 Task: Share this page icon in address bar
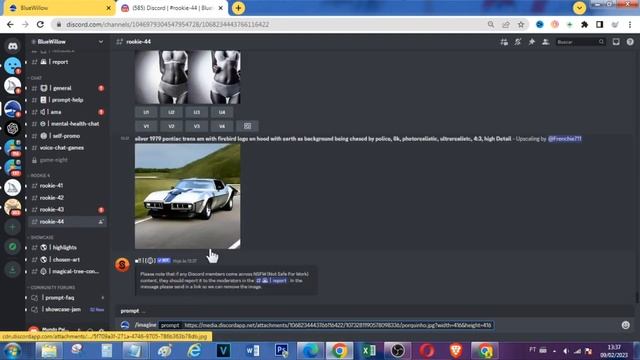coord(506,24)
